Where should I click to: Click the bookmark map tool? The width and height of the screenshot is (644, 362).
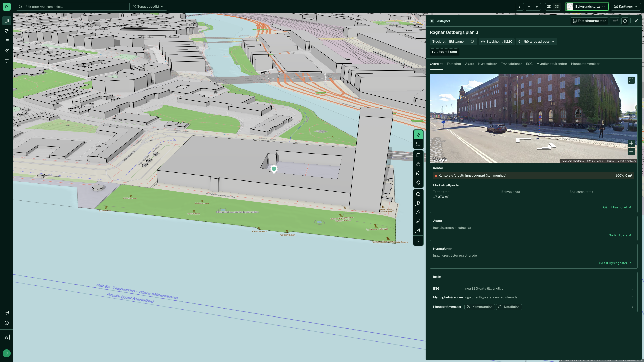click(418, 156)
